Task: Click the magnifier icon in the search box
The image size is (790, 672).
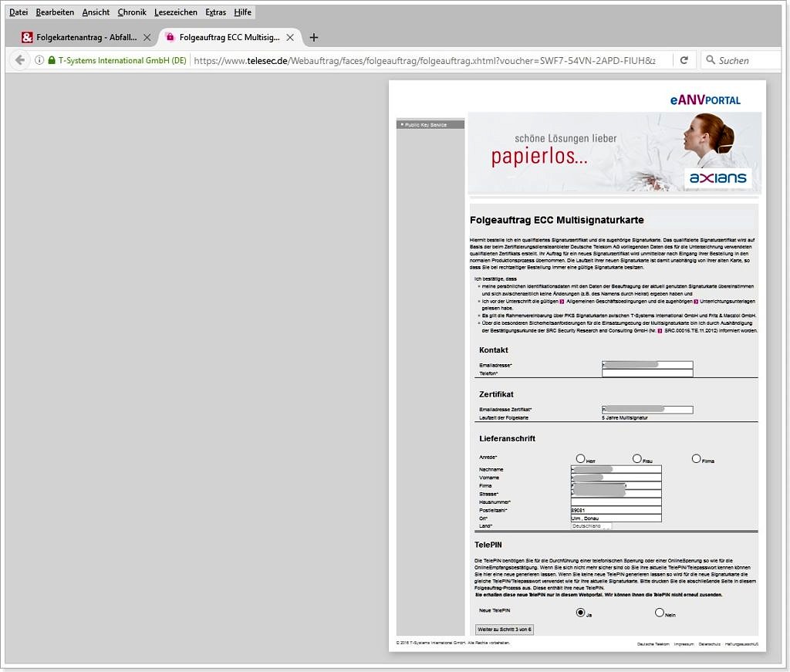Action: click(711, 60)
